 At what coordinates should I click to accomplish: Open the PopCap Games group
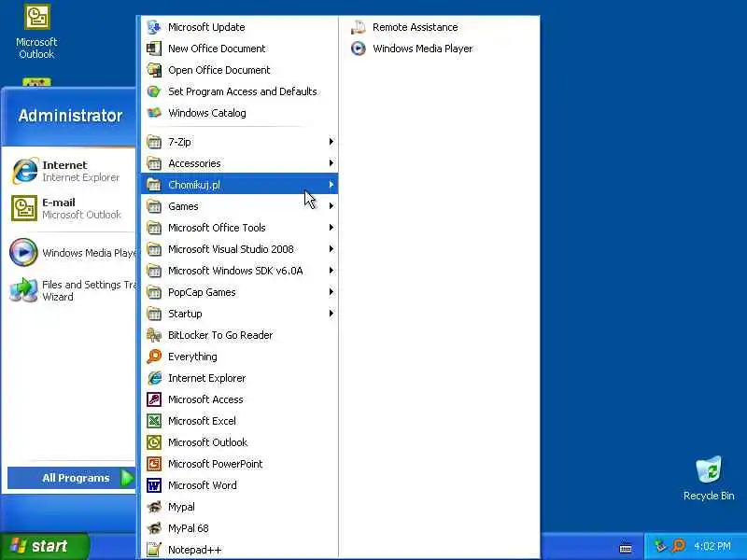pos(240,292)
